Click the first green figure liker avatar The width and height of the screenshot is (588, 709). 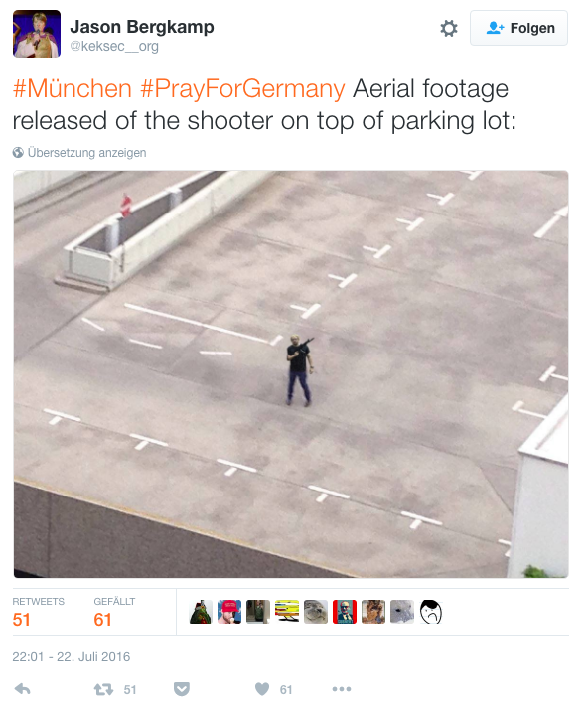201,612
